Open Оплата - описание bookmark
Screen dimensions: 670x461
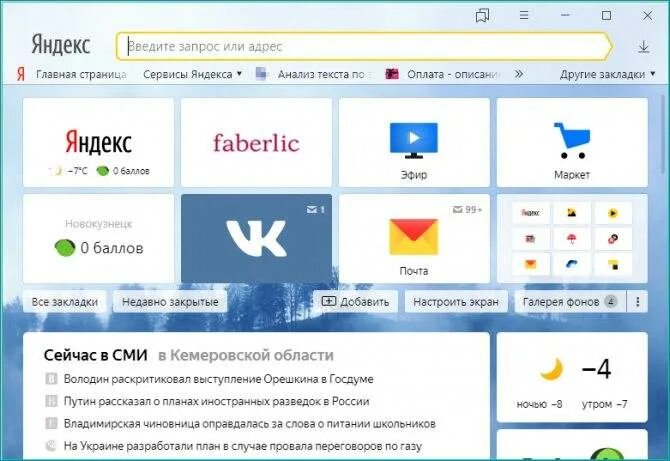[x=453, y=74]
